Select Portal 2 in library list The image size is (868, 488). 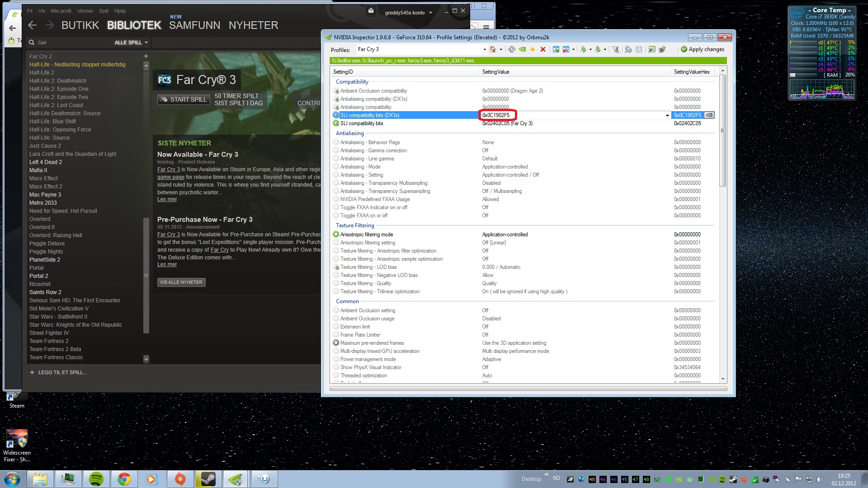[x=38, y=276]
